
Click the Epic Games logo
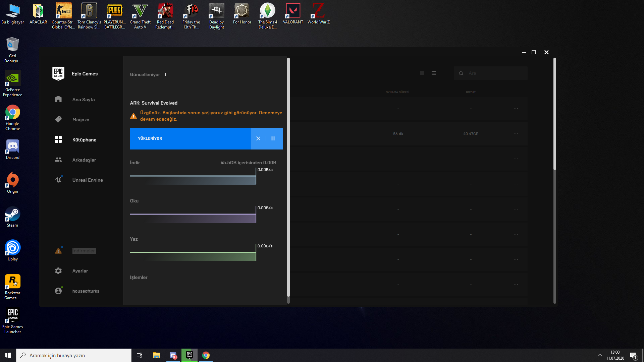(58, 73)
